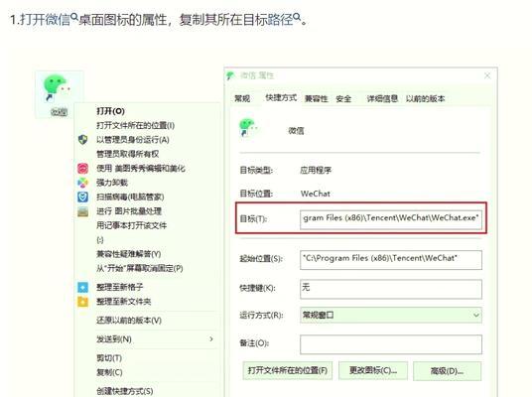Click the 起始位置(S) input field

tap(391, 259)
